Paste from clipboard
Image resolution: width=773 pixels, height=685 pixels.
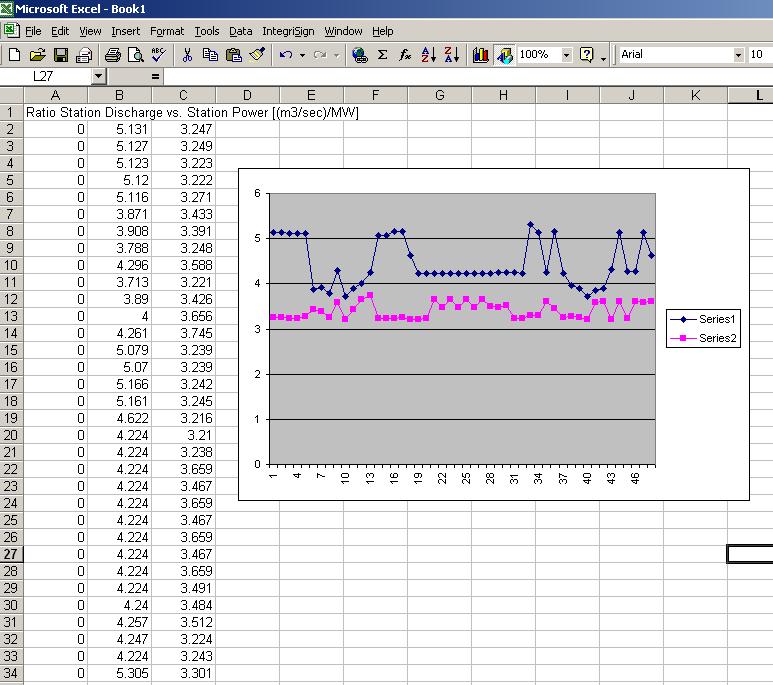[x=233, y=55]
